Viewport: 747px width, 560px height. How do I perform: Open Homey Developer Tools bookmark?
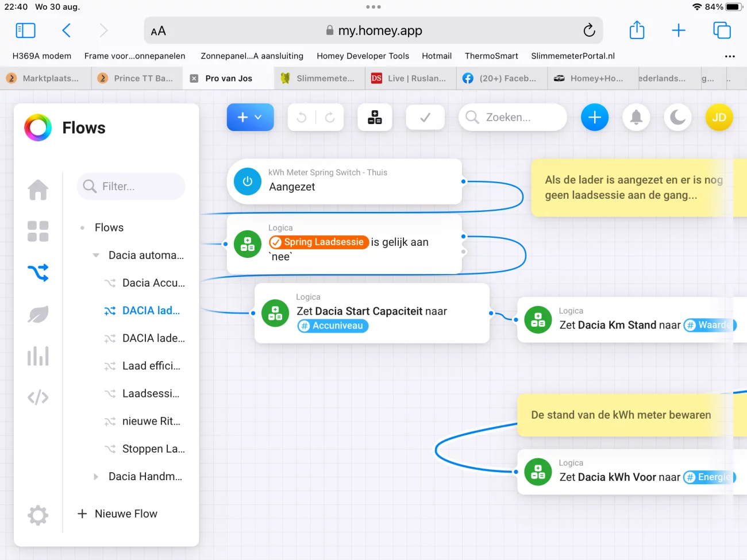[363, 56]
